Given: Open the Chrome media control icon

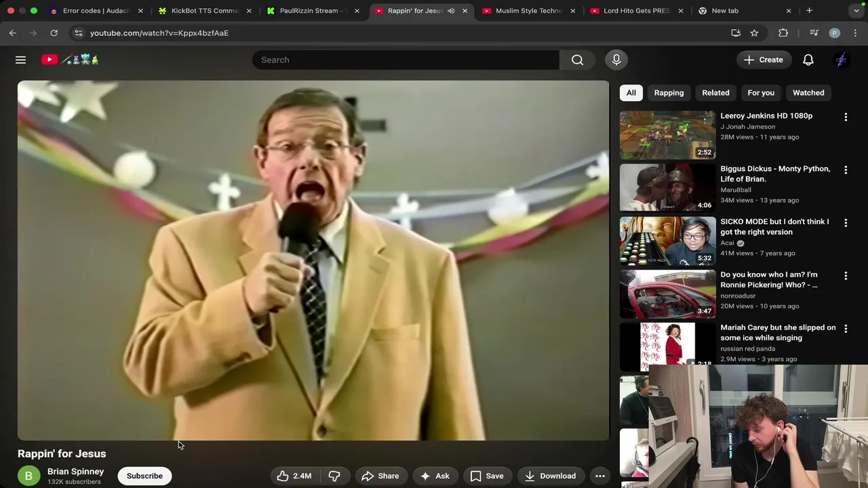Looking at the screenshot, I should [x=814, y=33].
